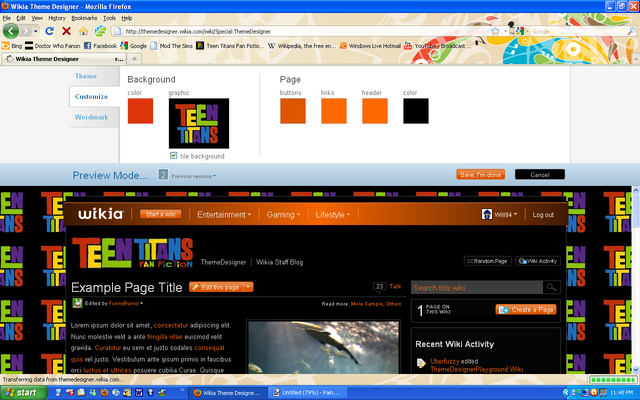The width and height of the screenshot is (640, 400).
Task: Click the browser URL address bar
Action: [x=302, y=31]
